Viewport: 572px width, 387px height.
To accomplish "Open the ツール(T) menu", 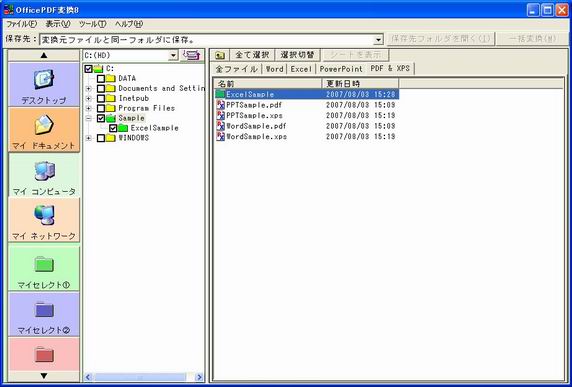I will pyautogui.click(x=93, y=24).
